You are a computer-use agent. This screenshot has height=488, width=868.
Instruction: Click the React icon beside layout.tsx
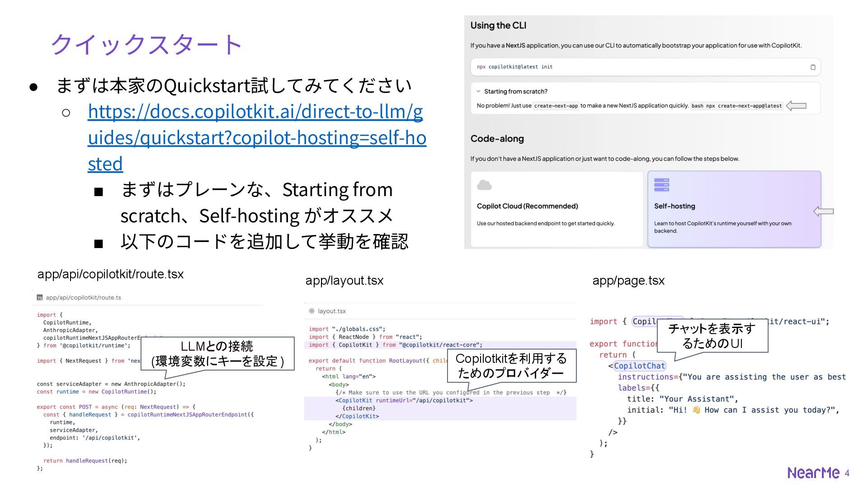[x=311, y=311]
